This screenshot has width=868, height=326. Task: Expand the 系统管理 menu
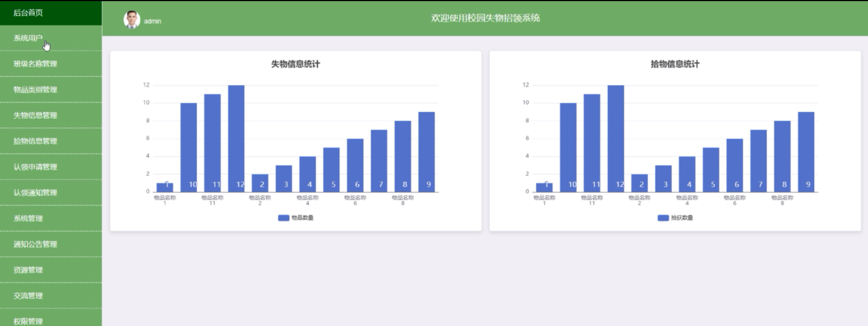point(28,219)
